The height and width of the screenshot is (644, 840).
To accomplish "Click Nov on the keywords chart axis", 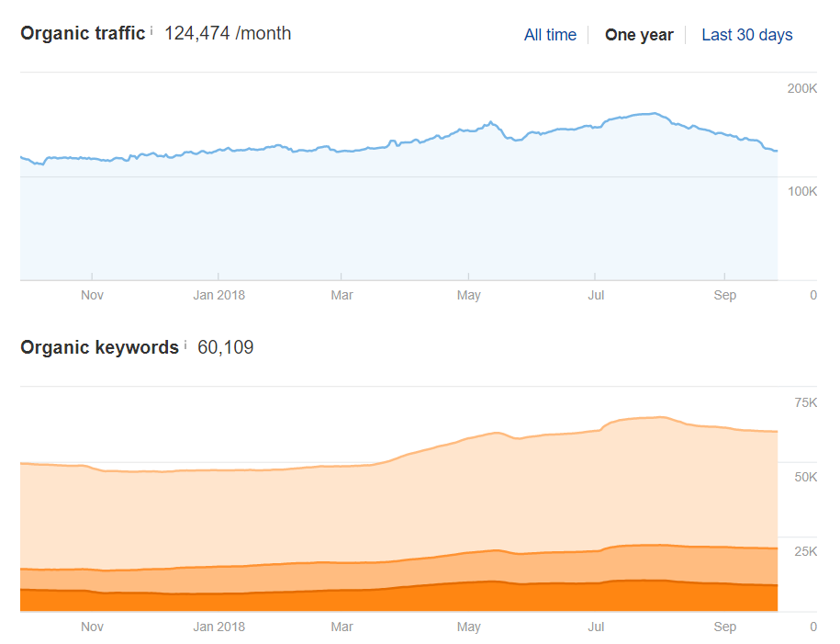I will 92,627.
